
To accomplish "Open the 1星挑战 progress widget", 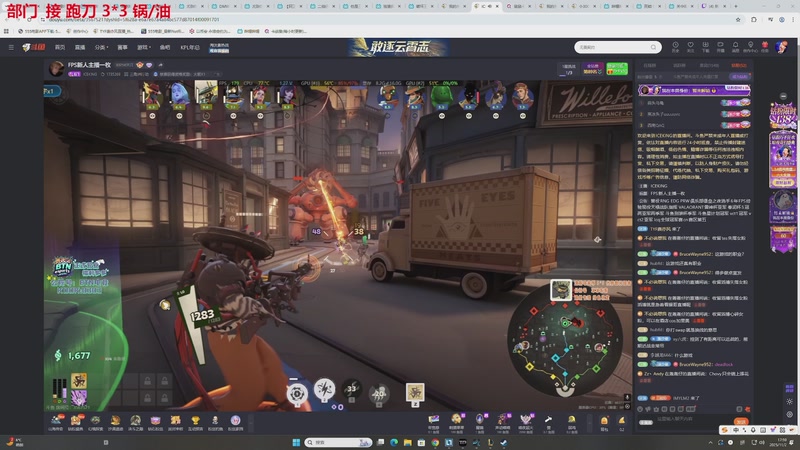I will (569, 69).
